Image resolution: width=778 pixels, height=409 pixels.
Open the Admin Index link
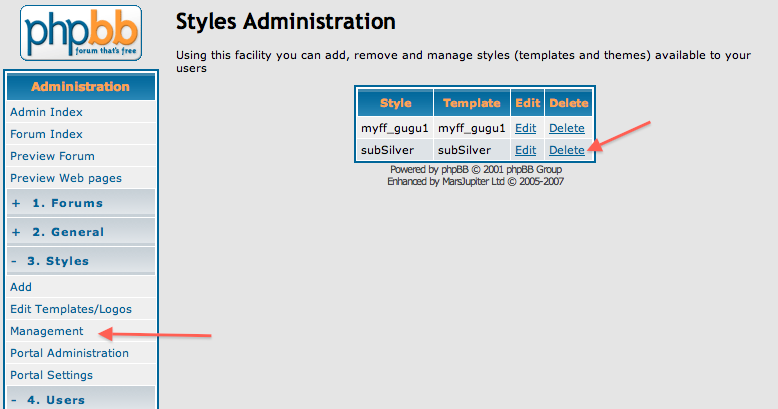tap(46, 112)
